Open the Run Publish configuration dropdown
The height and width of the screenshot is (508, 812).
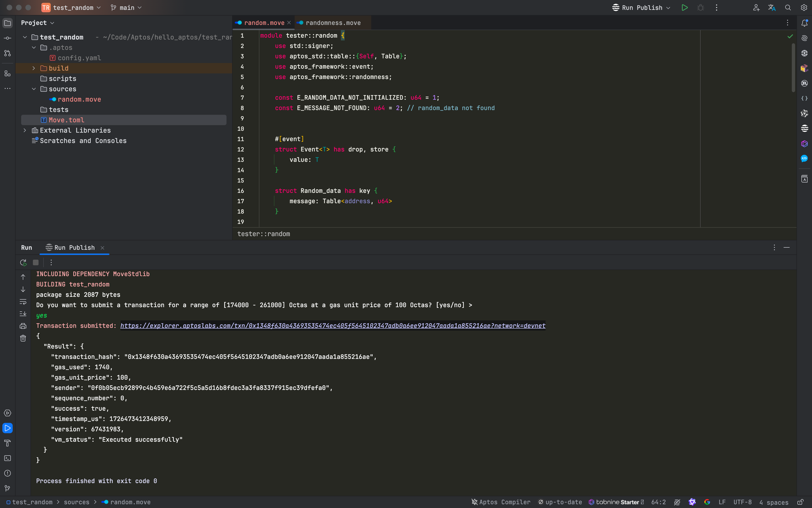pyautogui.click(x=641, y=8)
